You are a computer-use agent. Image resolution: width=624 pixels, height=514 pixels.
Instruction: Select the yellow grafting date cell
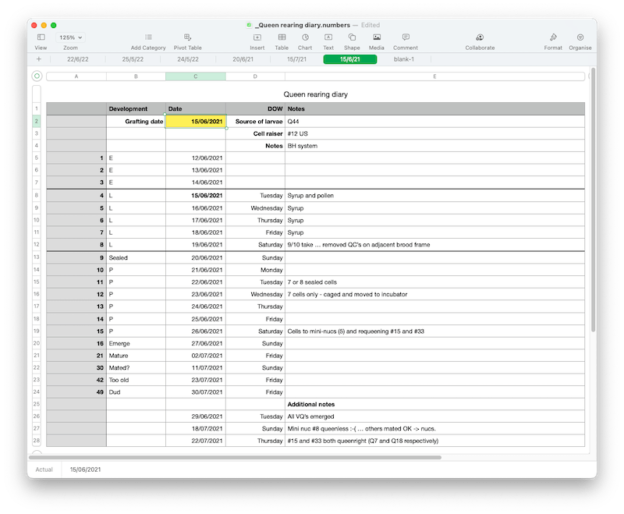click(195, 121)
